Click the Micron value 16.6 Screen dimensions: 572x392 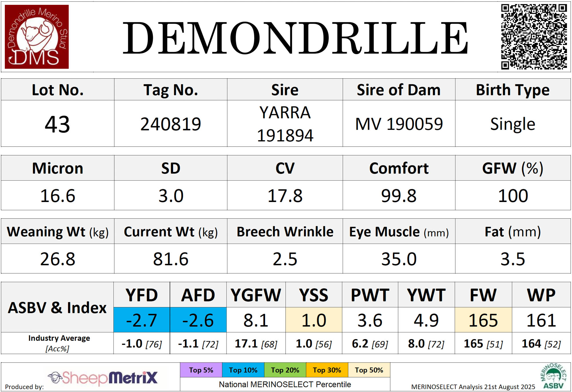tap(57, 196)
